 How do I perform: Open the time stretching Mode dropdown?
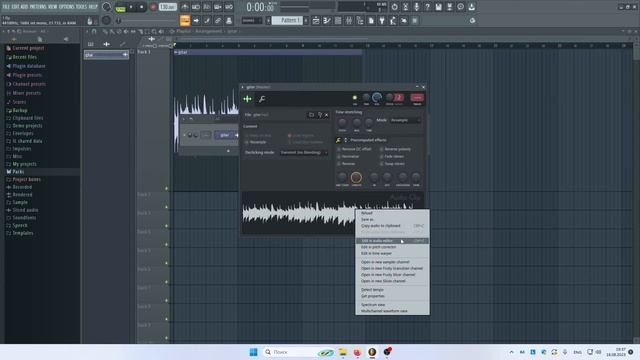click(405, 120)
